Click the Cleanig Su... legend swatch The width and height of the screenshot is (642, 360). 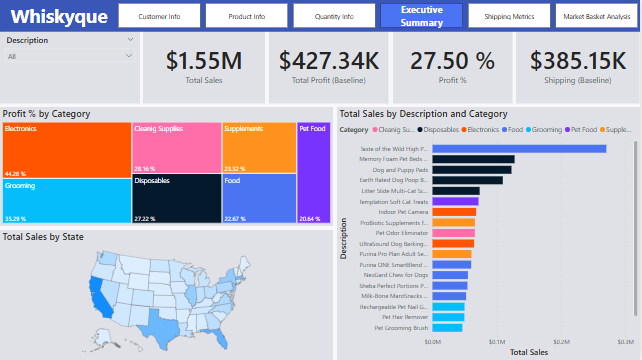[x=375, y=130]
